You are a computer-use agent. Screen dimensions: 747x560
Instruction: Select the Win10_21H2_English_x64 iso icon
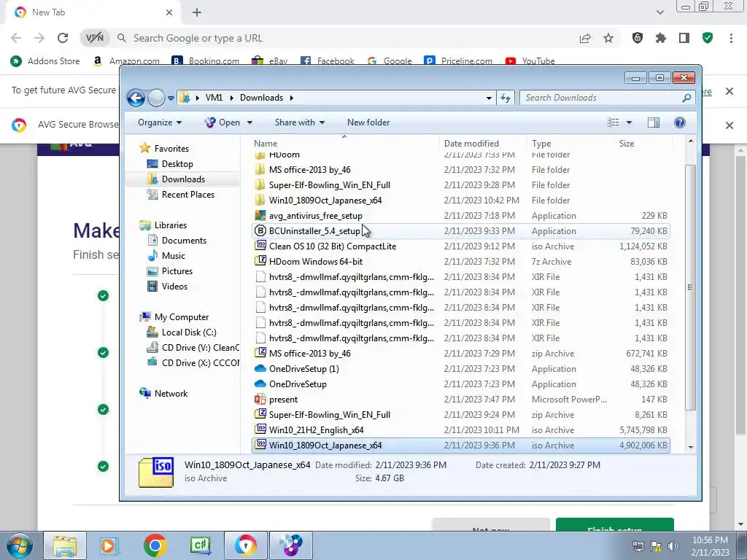(x=260, y=429)
